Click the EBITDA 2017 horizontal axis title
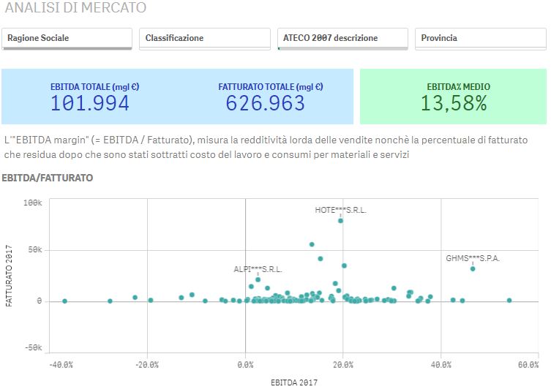Image resolution: width=551 pixels, height=392 pixels. click(x=294, y=382)
